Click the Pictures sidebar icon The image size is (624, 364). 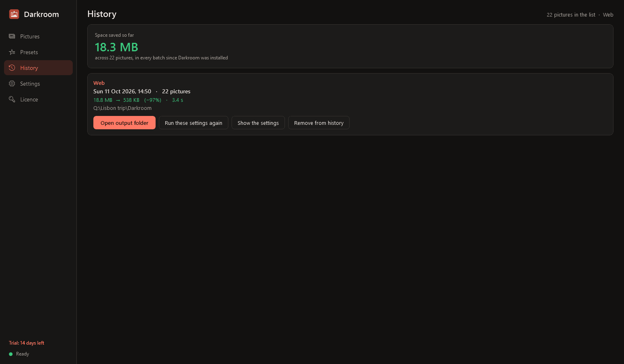coord(12,36)
